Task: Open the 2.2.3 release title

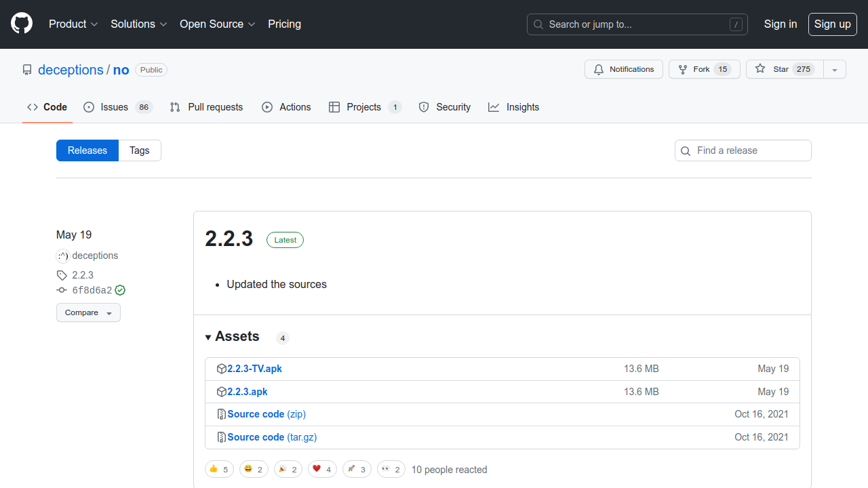Action: [229, 239]
